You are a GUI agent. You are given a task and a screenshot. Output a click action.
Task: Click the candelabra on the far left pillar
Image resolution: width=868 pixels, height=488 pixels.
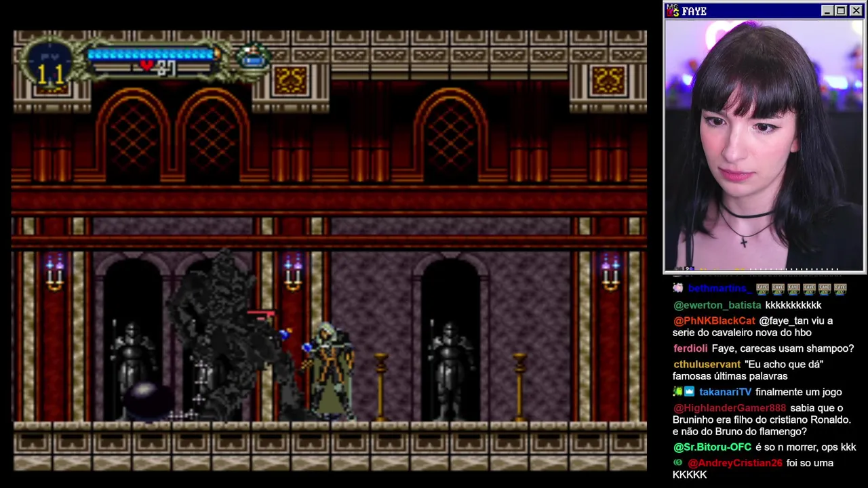pyautogui.click(x=54, y=272)
